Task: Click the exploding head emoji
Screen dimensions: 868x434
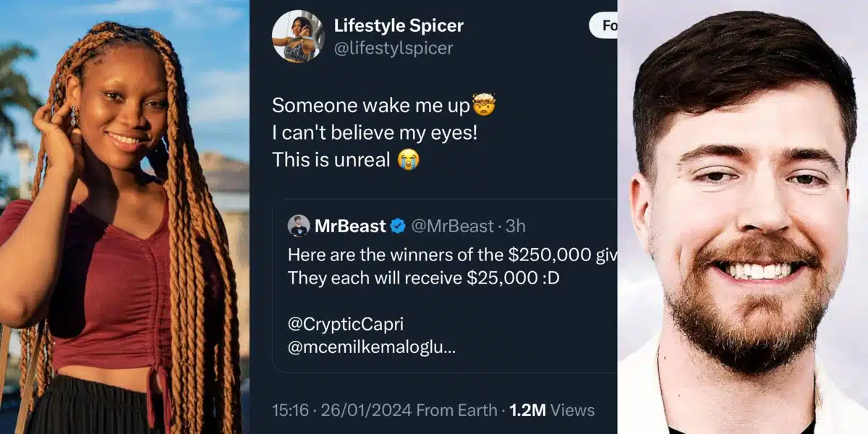Action: (x=483, y=106)
